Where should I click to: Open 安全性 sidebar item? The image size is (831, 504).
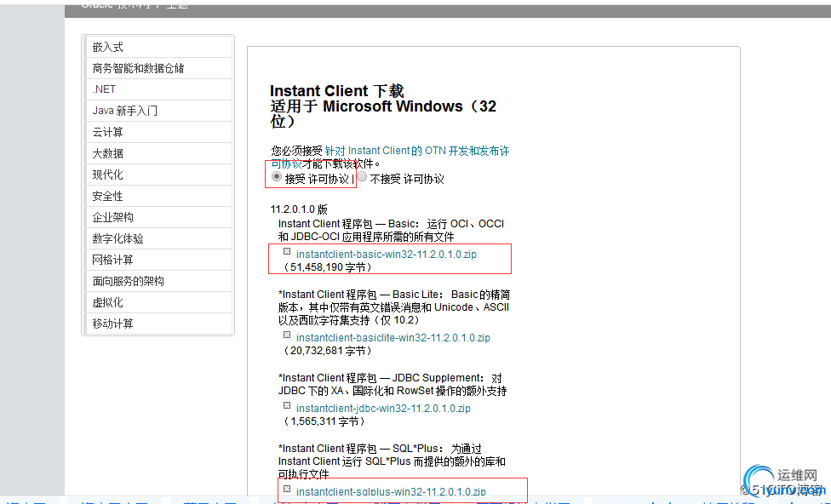tap(159, 196)
